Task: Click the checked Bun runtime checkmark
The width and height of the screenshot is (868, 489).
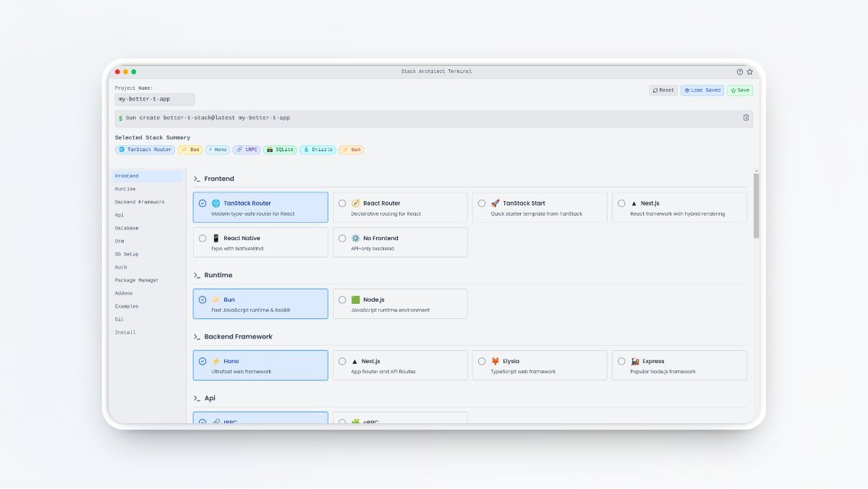Action: (203, 299)
